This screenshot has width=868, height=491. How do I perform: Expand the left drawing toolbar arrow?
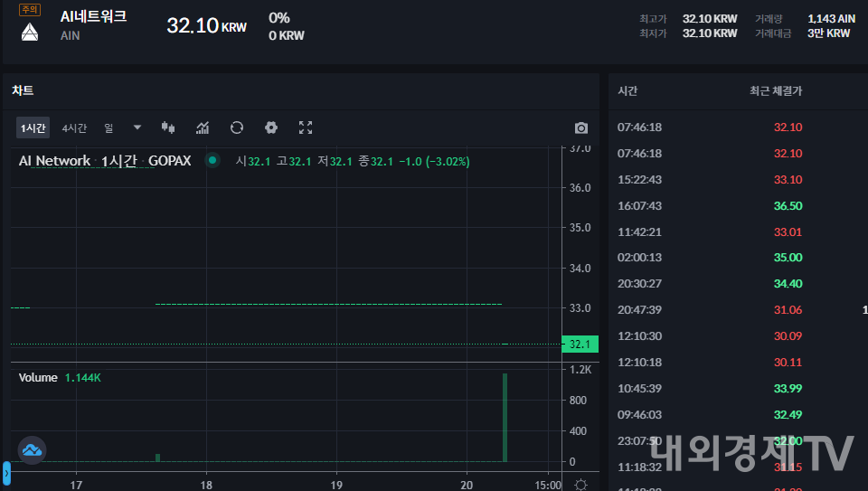(5, 472)
